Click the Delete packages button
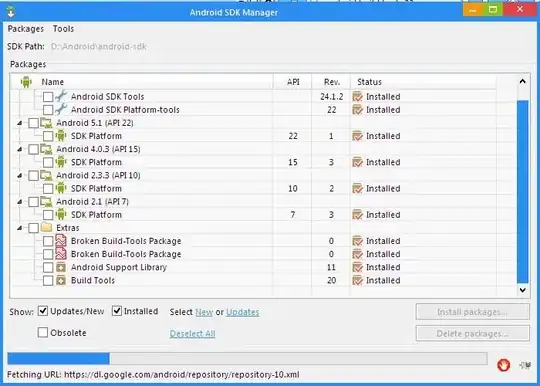 [x=472, y=333]
